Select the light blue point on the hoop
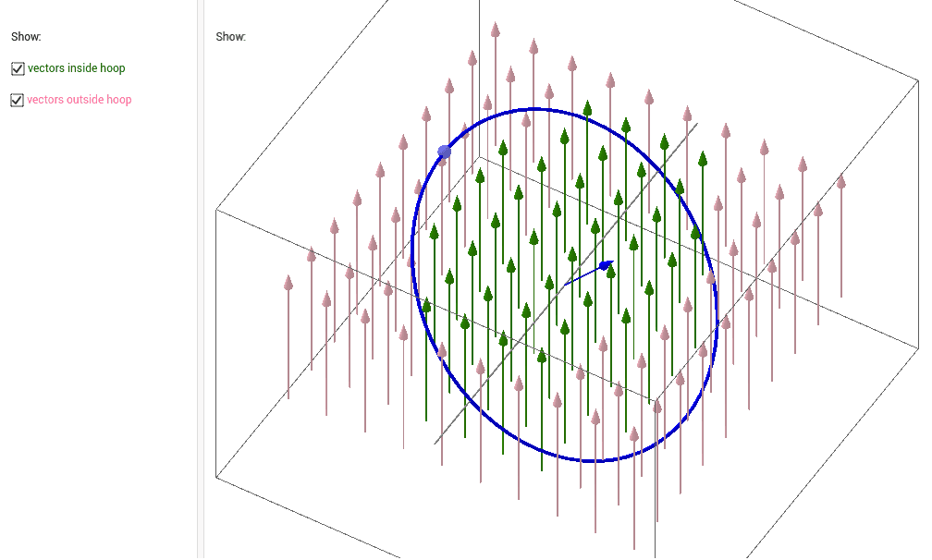 tap(444, 152)
